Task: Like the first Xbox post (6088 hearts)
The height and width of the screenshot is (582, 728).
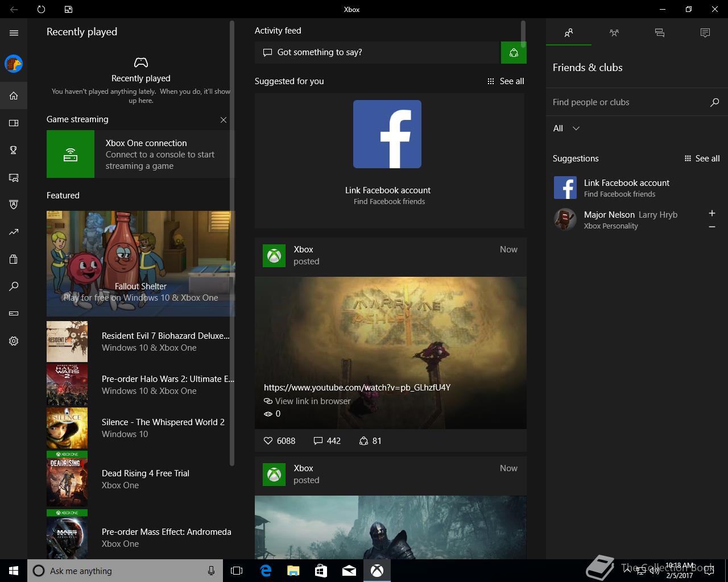Action: [280, 441]
